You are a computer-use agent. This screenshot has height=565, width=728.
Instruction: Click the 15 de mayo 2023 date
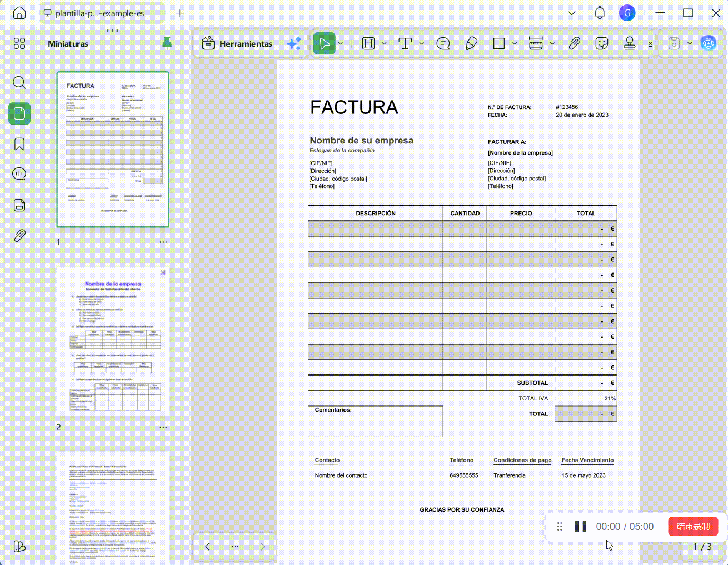pos(584,475)
